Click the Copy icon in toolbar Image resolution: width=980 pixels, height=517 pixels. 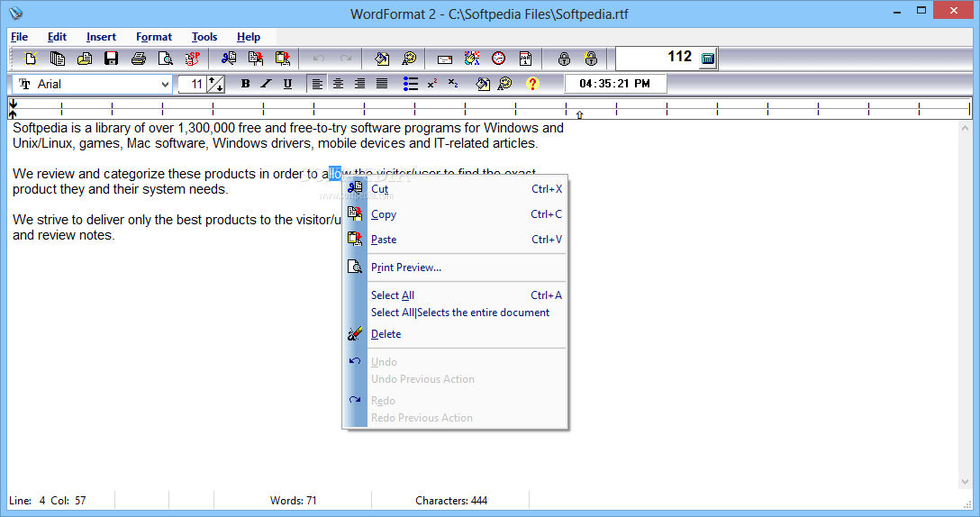coord(256,59)
